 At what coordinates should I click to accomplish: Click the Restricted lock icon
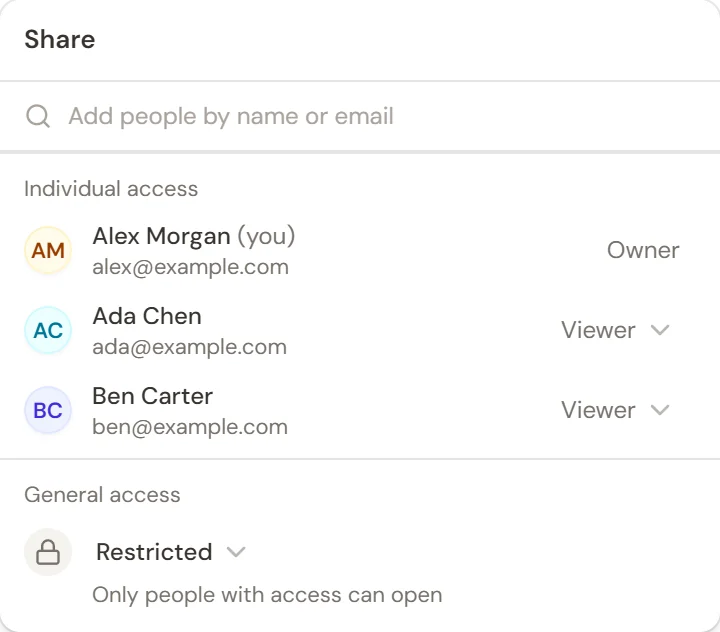[x=48, y=552]
